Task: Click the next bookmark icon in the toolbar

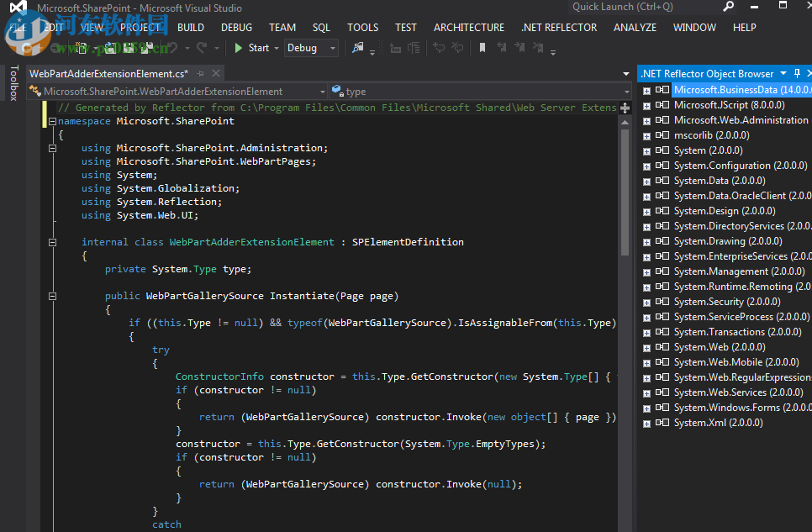Action: [519, 48]
